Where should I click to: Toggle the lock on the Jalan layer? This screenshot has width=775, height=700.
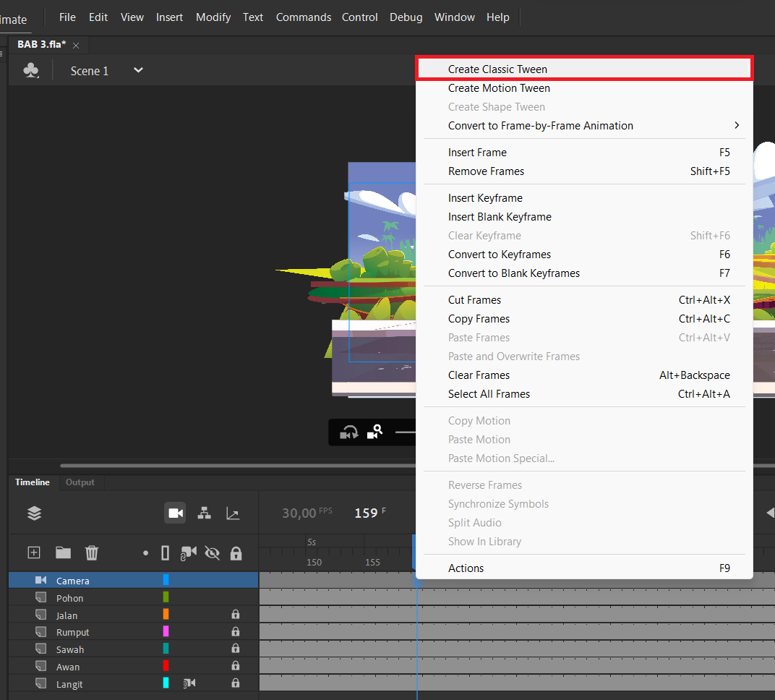coord(236,615)
